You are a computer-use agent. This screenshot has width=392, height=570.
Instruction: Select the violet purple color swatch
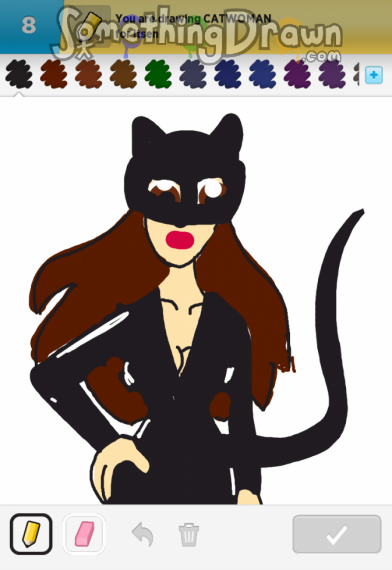[332, 75]
